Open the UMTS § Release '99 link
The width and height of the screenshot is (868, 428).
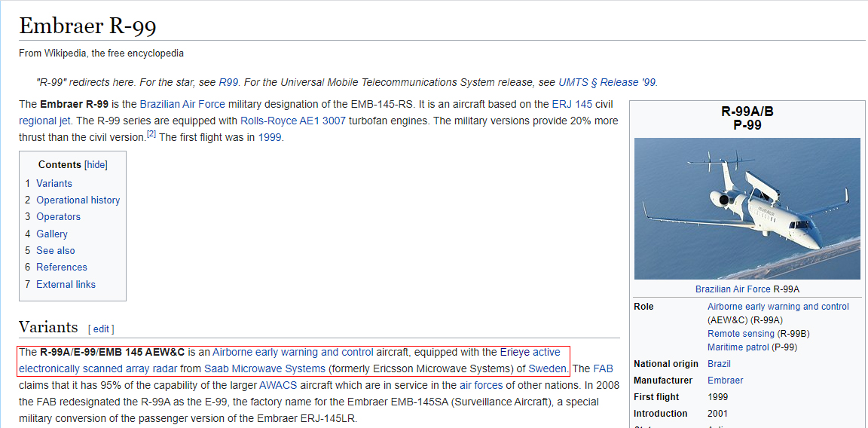coord(607,82)
